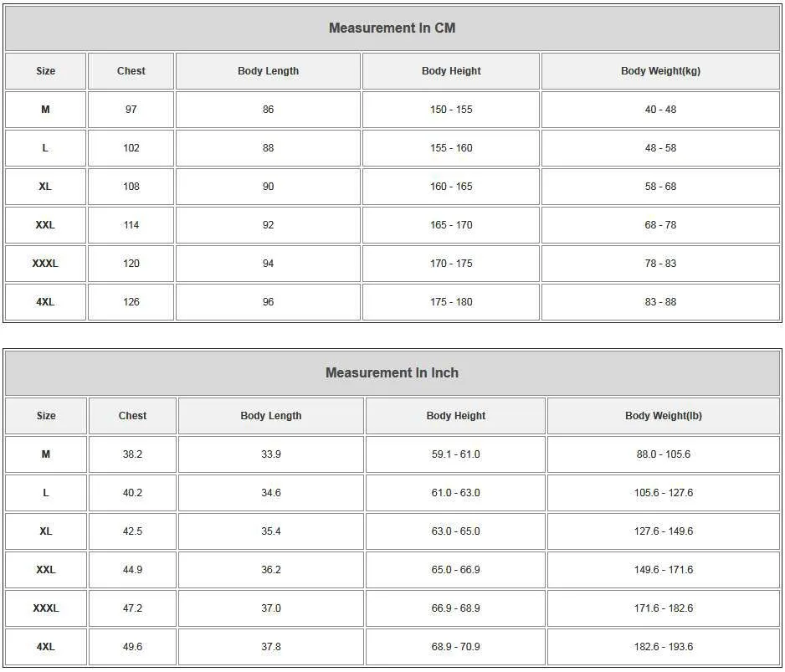Select the XXXL size cell in the CM table
Image resolution: width=785 pixels, height=672 pixels.
point(45,264)
